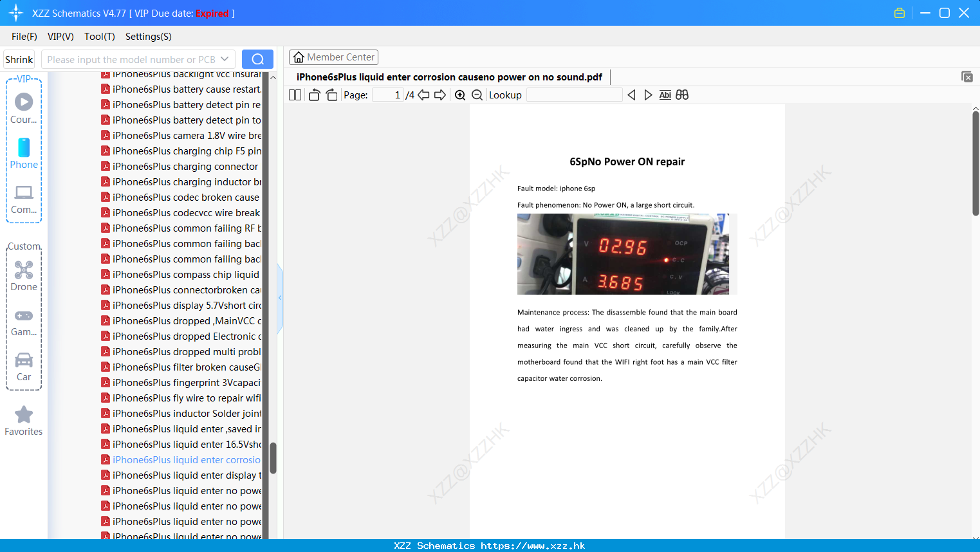The height and width of the screenshot is (552, 980).
Task: Go to the previous page arrow
Action: click(x=423, y=95)
